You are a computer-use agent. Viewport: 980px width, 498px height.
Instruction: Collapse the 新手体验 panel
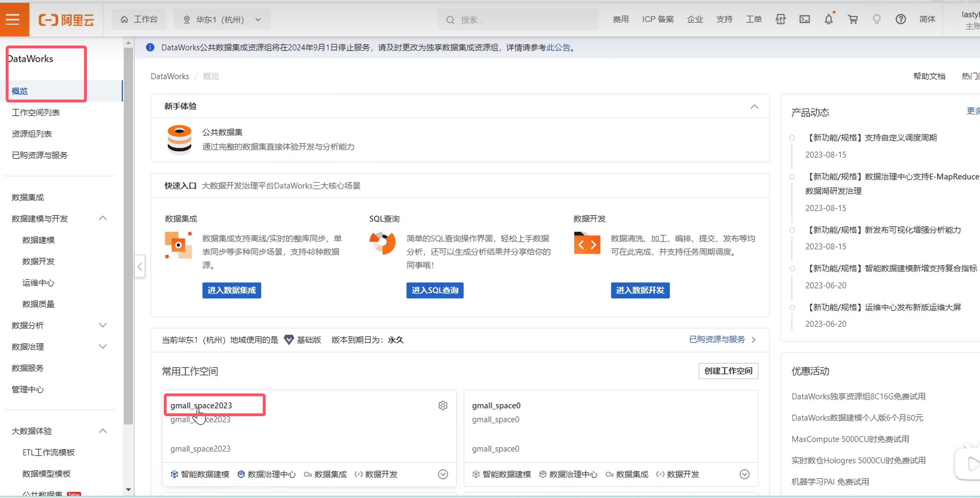coord(754,106)
